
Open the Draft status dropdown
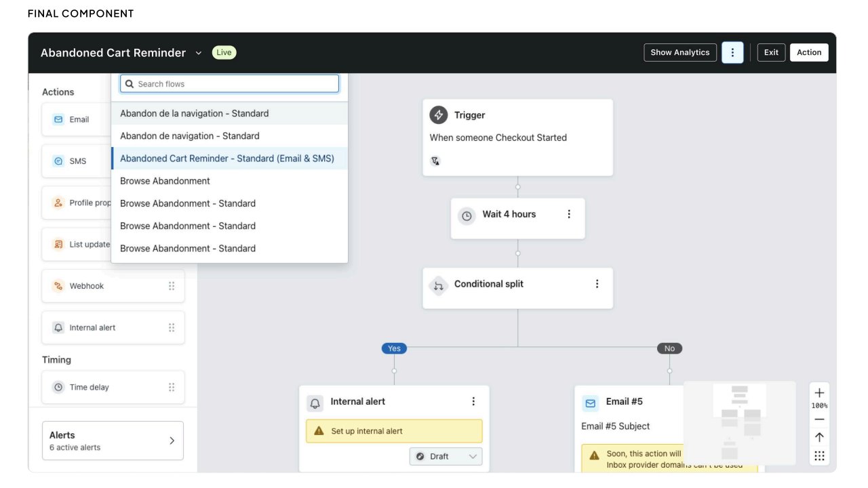pyautogui.click(x=446, y=456)
